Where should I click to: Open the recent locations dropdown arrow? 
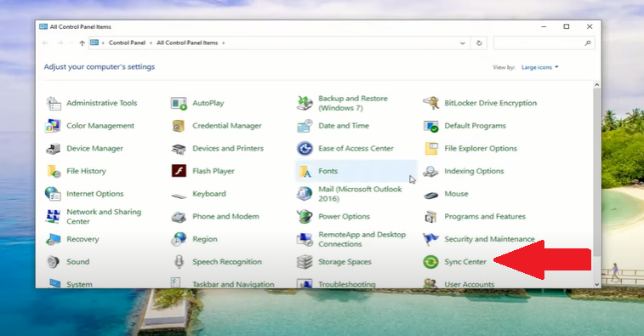point(71,43)
